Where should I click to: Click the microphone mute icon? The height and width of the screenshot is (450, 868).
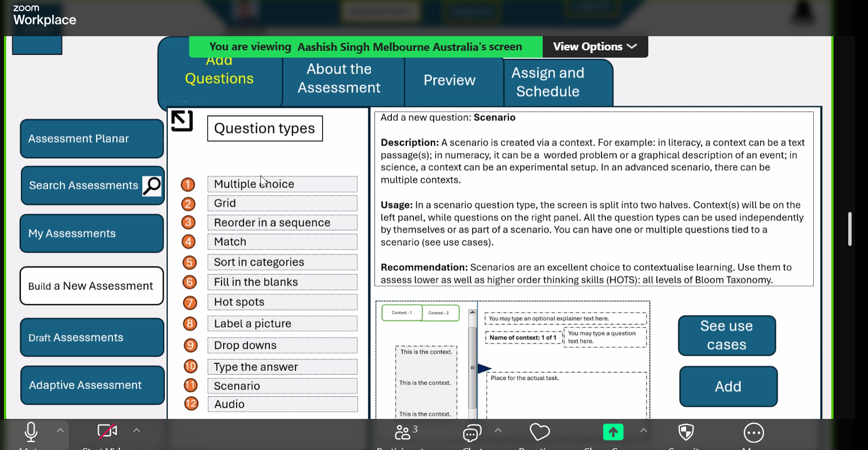pos(31,432)
